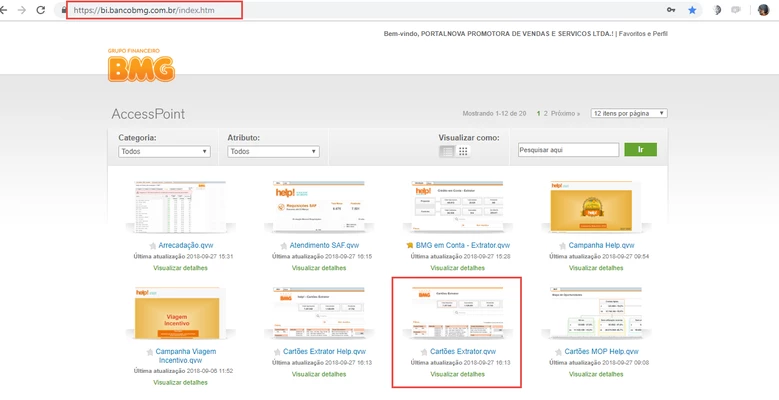Toggle favorite star for Atendimento SAF.qvw
Viewport: 779px width, 400px height.
tap(284, 245)
